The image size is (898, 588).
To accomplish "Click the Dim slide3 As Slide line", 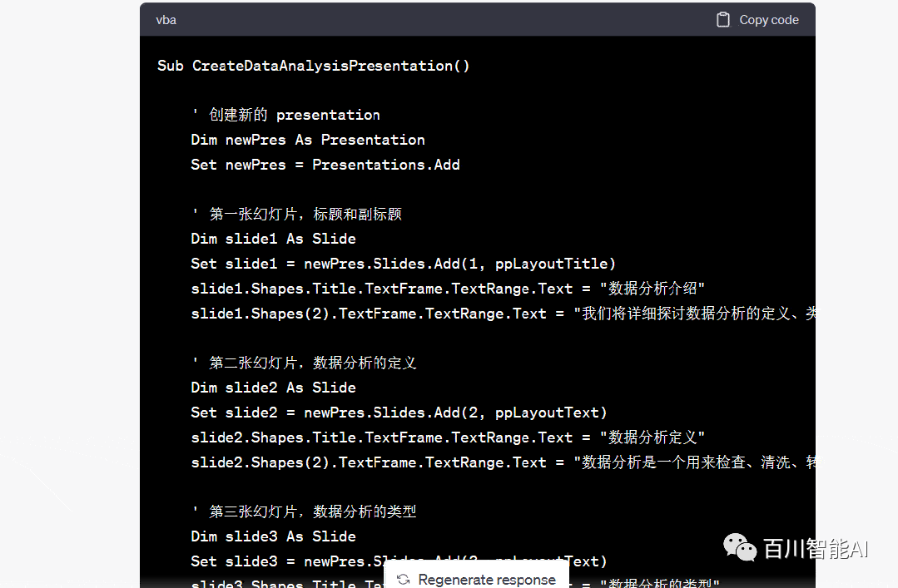I will tap(273, 536).
